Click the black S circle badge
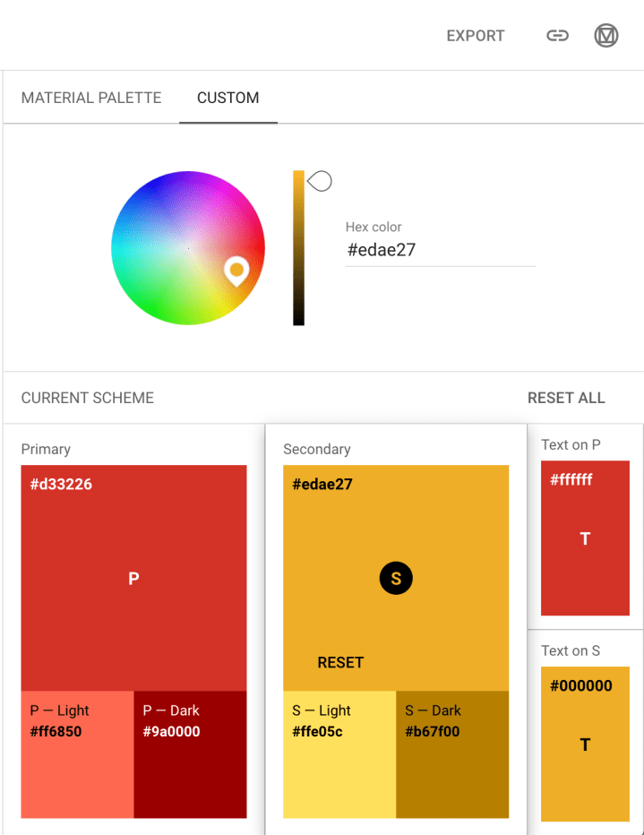 click(x=396, y=579)
